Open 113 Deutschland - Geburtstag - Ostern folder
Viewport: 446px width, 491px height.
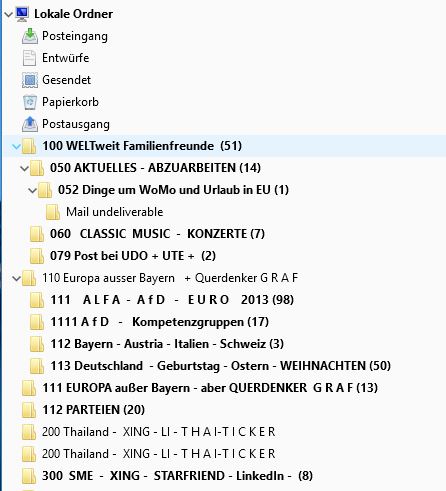[220, 366]
